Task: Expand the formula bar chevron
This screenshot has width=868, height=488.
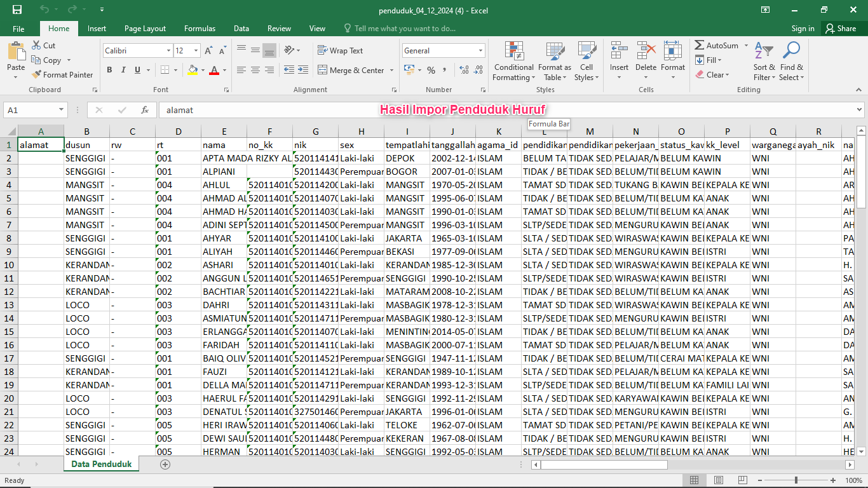Action: coord(860,110)
